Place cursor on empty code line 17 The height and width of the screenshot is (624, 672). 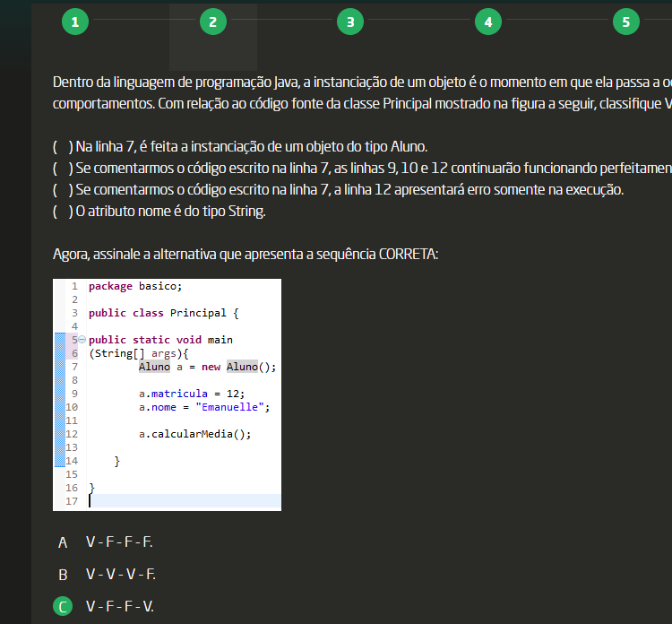tap(179, 501)
